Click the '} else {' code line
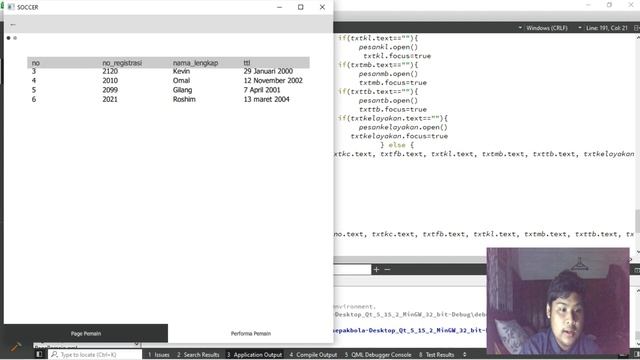 [397, 145]
